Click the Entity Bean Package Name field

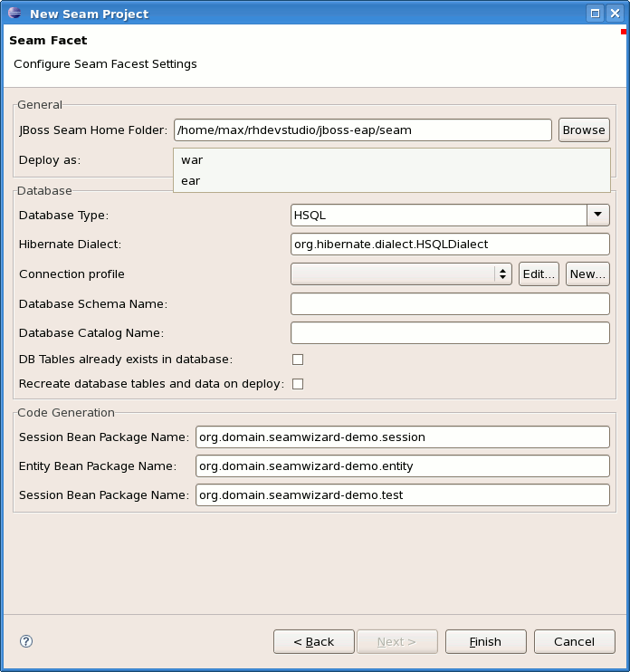403,466
